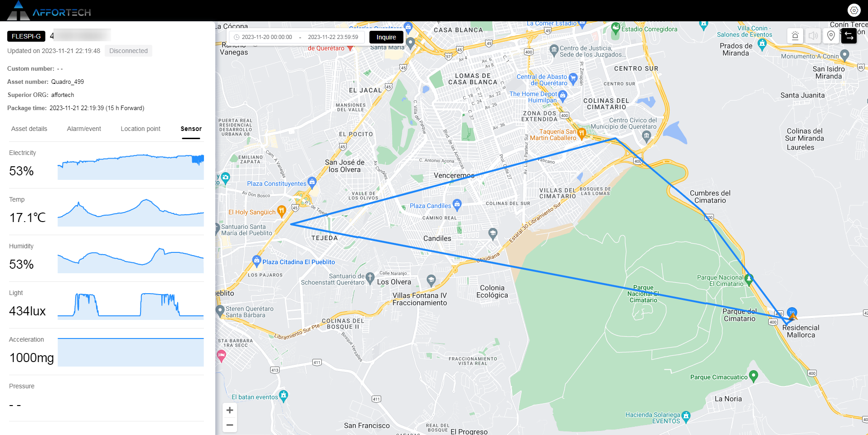Screen dimensions: 868x435
Task: Click the alarm siren icon on the map
Action: (x=795, y=36)
